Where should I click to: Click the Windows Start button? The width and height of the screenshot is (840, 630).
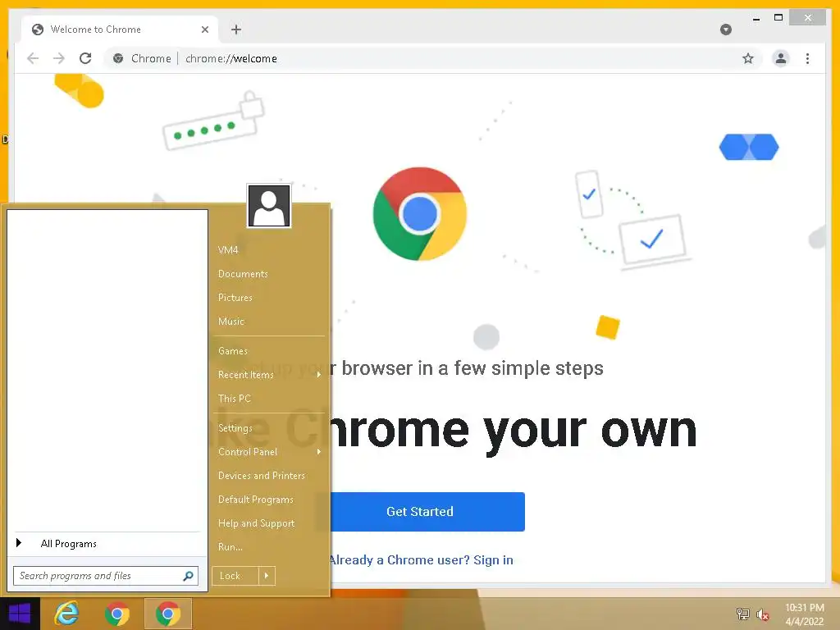click(20, 614)
